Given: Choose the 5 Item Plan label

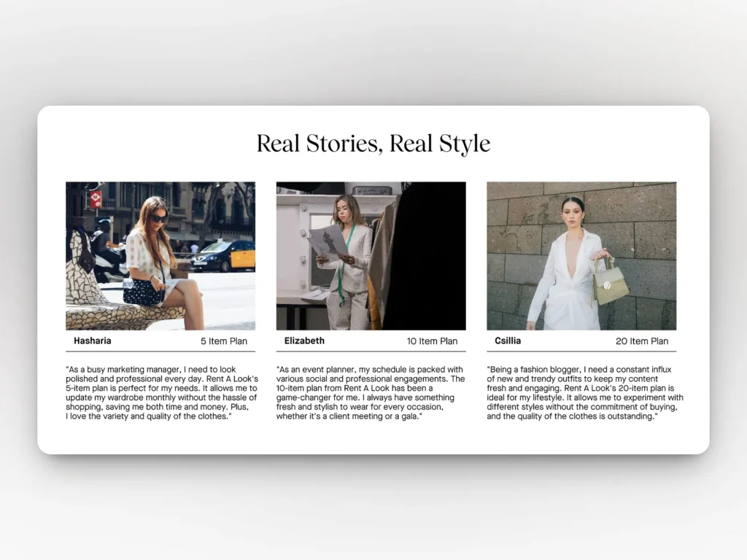Looking at the screenshot, I should click(224, 341).
